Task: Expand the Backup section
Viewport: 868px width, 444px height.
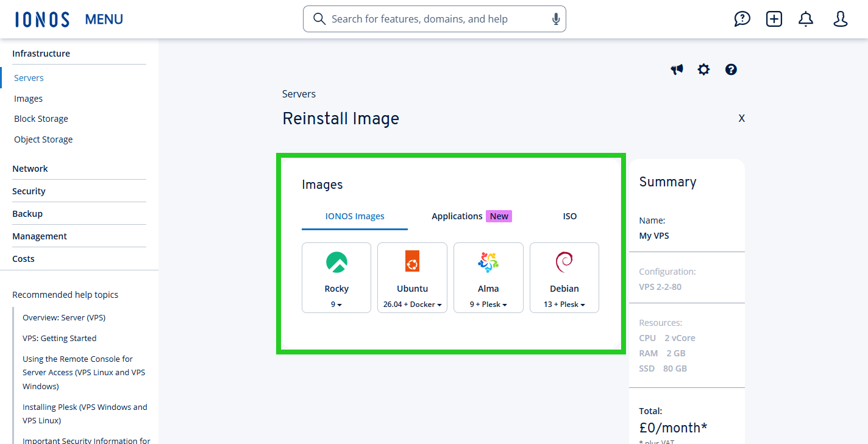Action: coord(79,214)
